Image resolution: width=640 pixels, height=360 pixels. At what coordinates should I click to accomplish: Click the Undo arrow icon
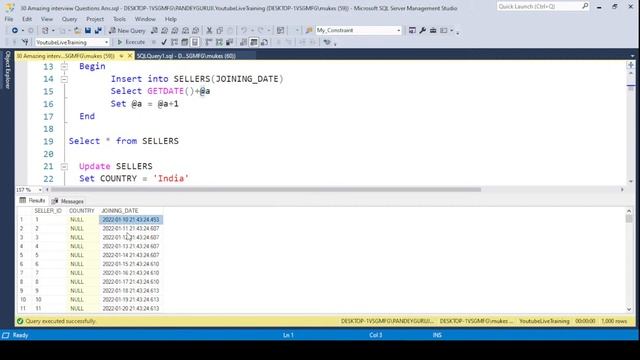click(244, 31)
